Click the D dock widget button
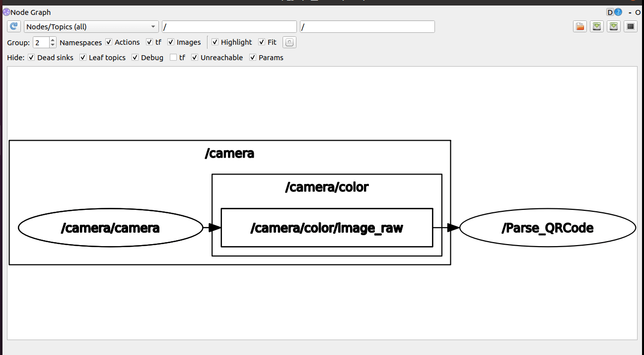The height and width of the screenshot is (355, 644). pos(610,12)
